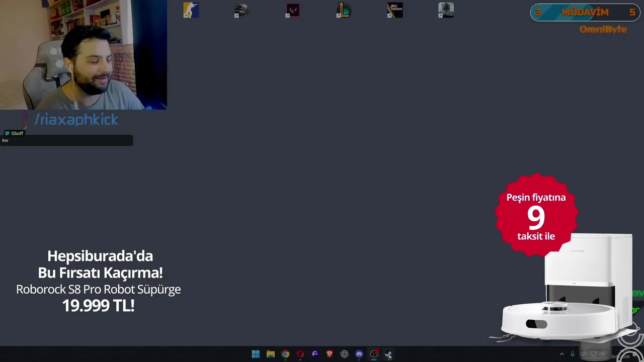Open Discord from the taskbar
The height and width of the screenshot is (362, 644).
[x=359, y=354]
